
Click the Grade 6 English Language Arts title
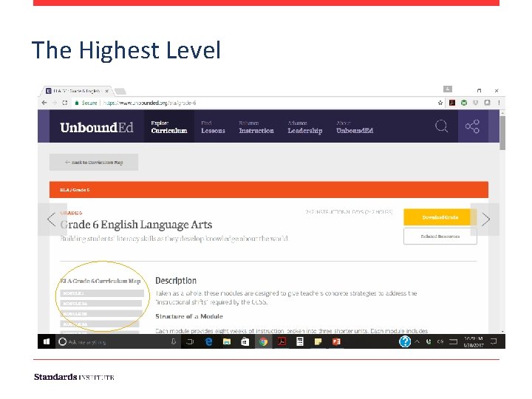pos(136,225)
